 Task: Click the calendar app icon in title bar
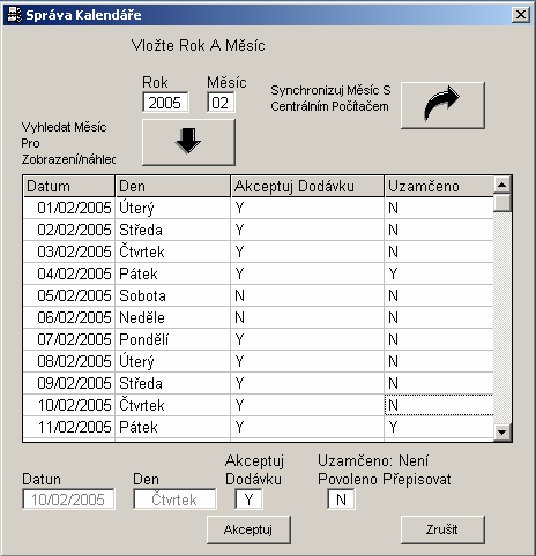point(15,15)
